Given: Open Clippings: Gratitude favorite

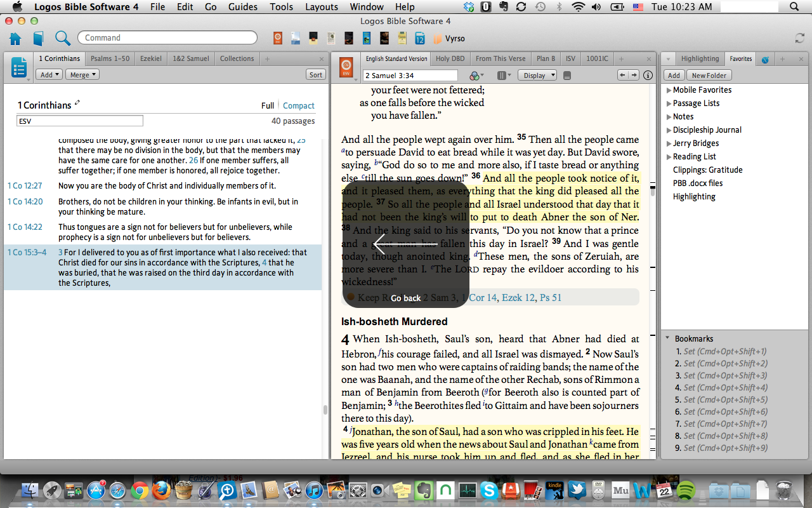Looking at the screenshot, I should click(707, 170).
